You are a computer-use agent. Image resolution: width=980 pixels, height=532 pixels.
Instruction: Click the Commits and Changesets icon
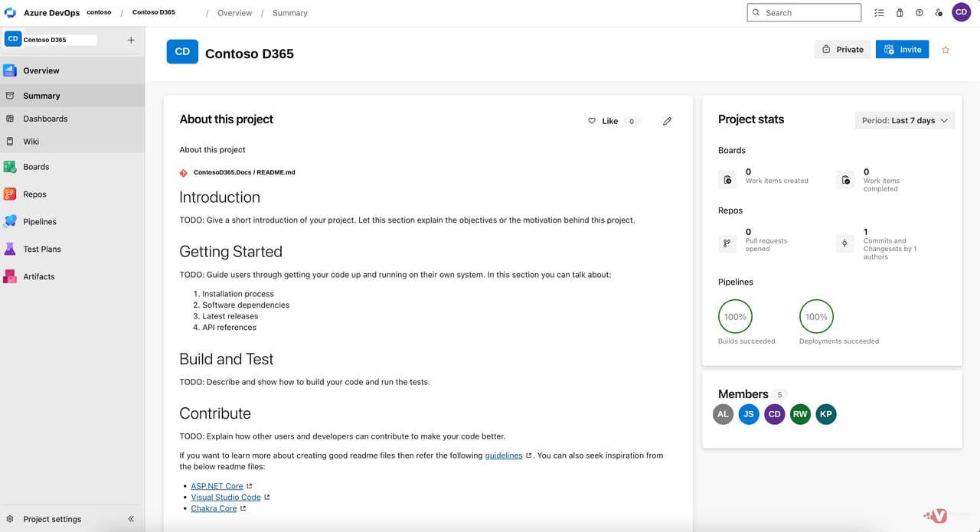click(845, 243)
